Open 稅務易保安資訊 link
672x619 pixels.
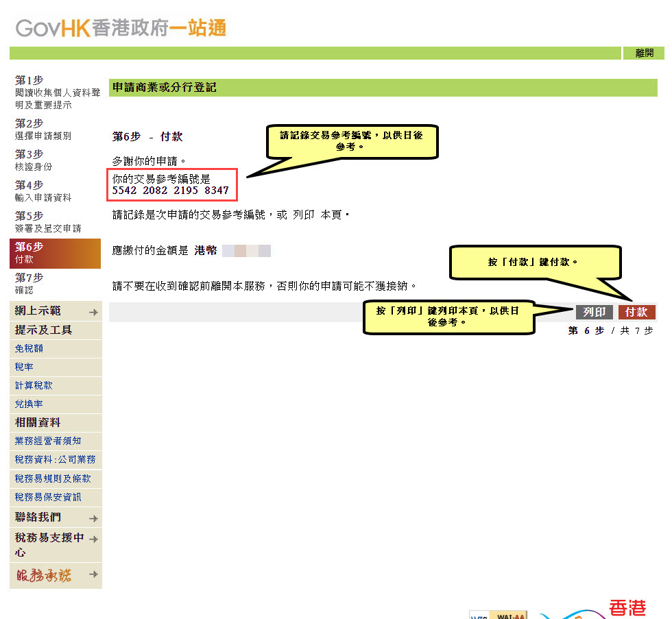pyautogui.click(x=48, y=497)
